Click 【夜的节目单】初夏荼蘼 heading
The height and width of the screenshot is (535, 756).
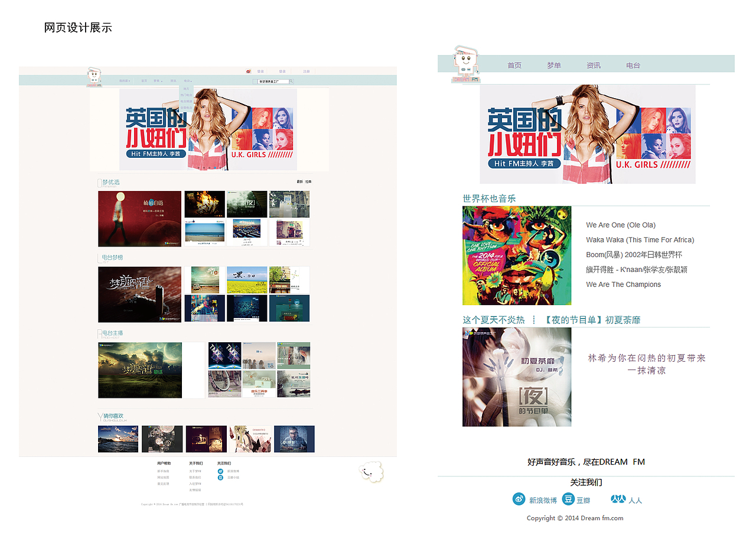tap(591, 320)
